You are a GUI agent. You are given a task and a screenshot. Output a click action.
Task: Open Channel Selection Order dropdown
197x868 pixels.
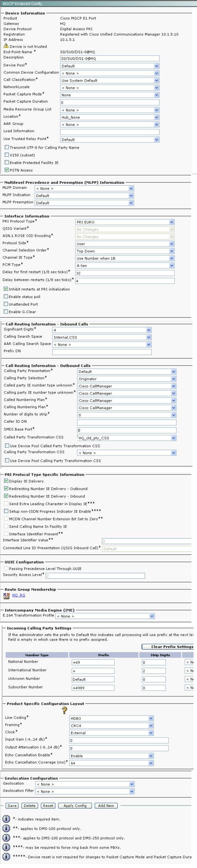tap(125, 251)
